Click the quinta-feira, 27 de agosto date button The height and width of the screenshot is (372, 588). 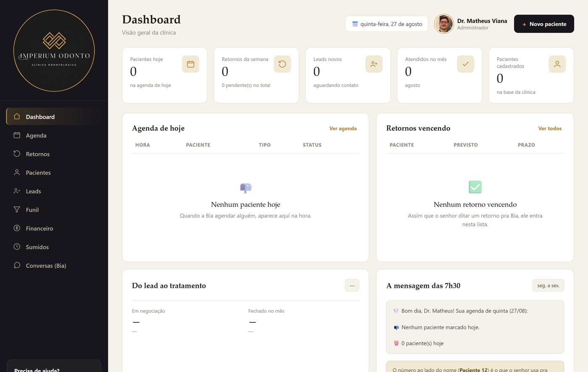tap(387, 24)
